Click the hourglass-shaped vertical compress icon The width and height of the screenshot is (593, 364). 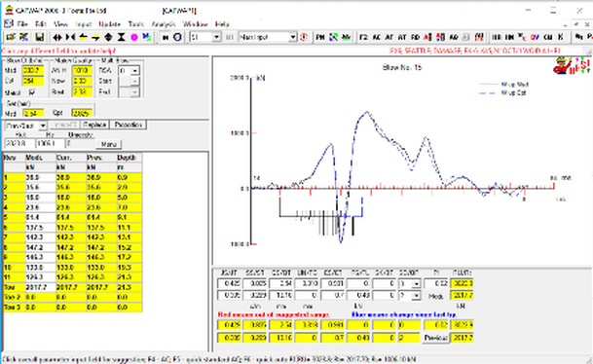[121, 37]
